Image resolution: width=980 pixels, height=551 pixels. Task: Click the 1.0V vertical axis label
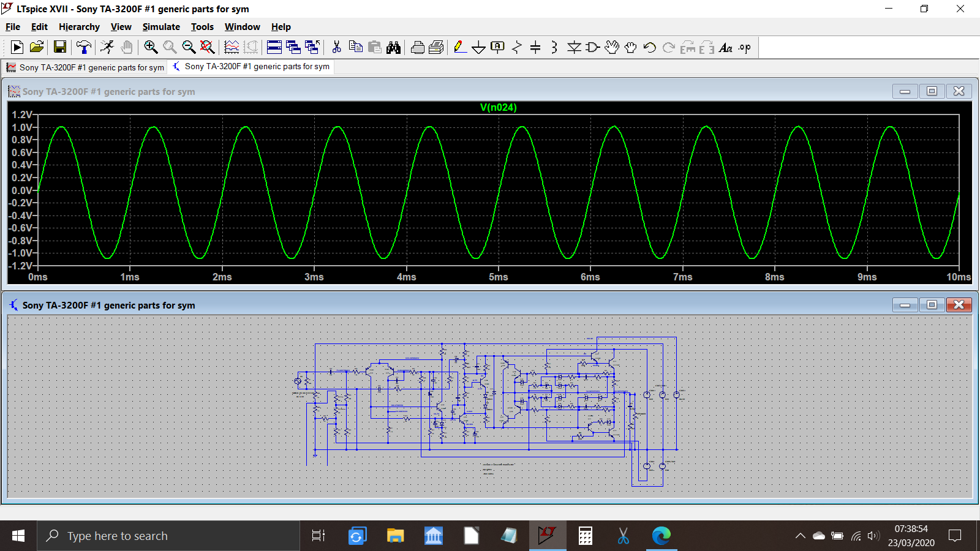click(x=22, y=127)
